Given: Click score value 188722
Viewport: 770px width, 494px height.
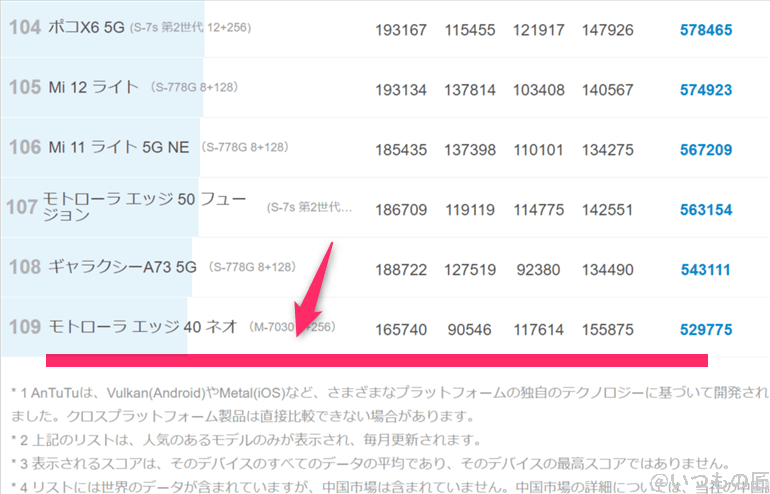Looking at the screenshot, I should (401, 270).
